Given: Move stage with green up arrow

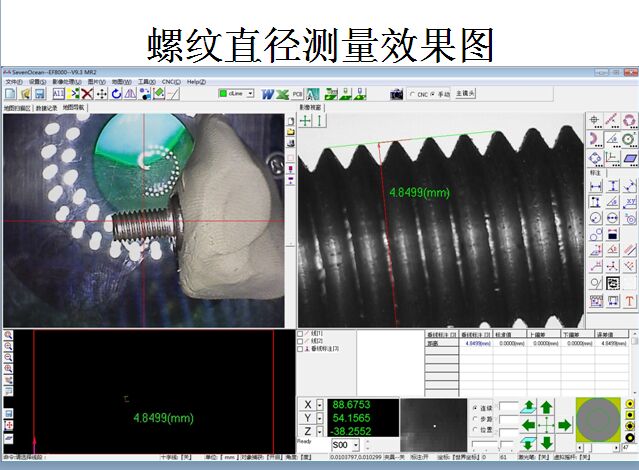Looking at the screenshot, I should coord(546,407).
